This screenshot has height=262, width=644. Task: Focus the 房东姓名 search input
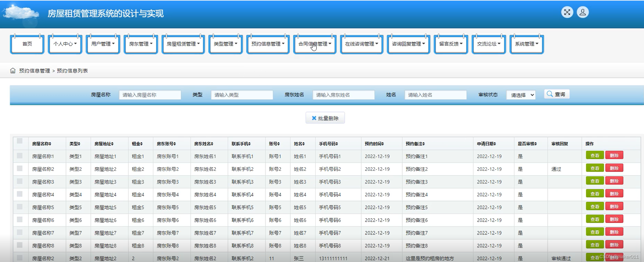[343, 95]
